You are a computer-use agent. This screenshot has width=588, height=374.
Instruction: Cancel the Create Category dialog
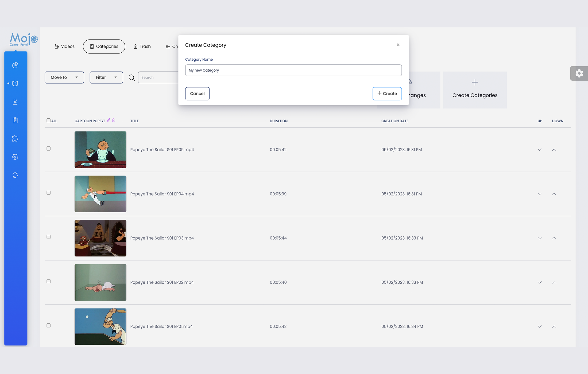tap(197, 93)
